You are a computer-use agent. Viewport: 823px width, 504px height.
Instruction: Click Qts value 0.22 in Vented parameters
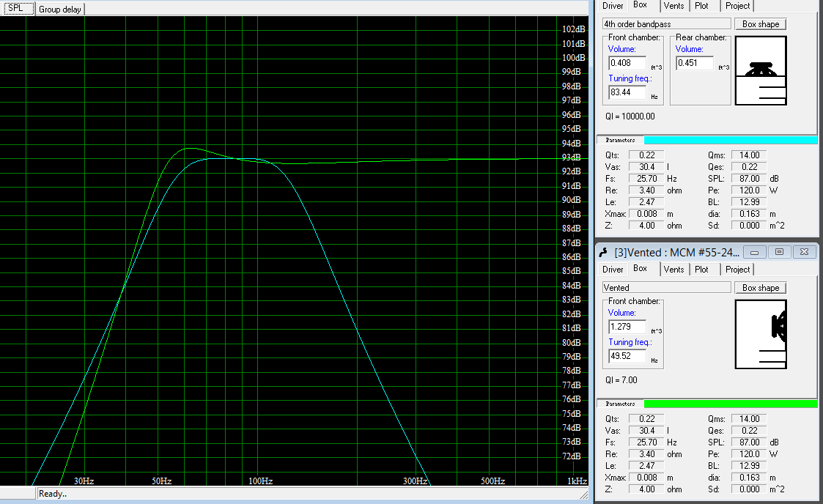tap(646, 419)
